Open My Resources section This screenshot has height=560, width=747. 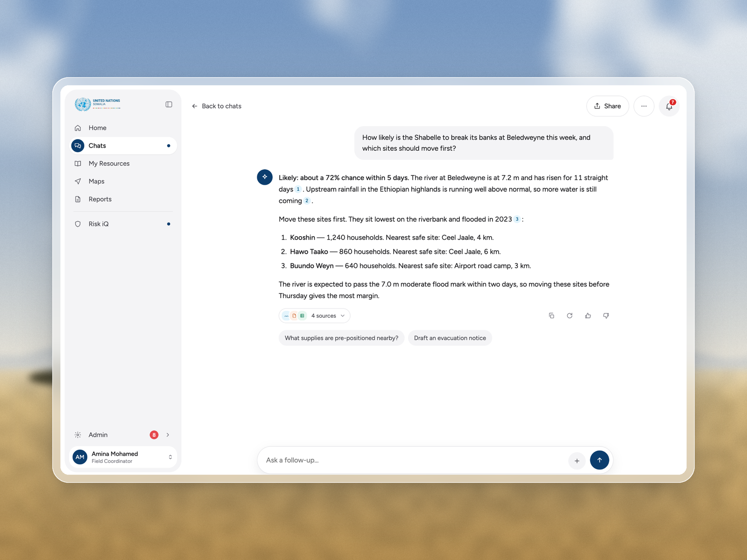pyautogui.click(x=123, y=163)
